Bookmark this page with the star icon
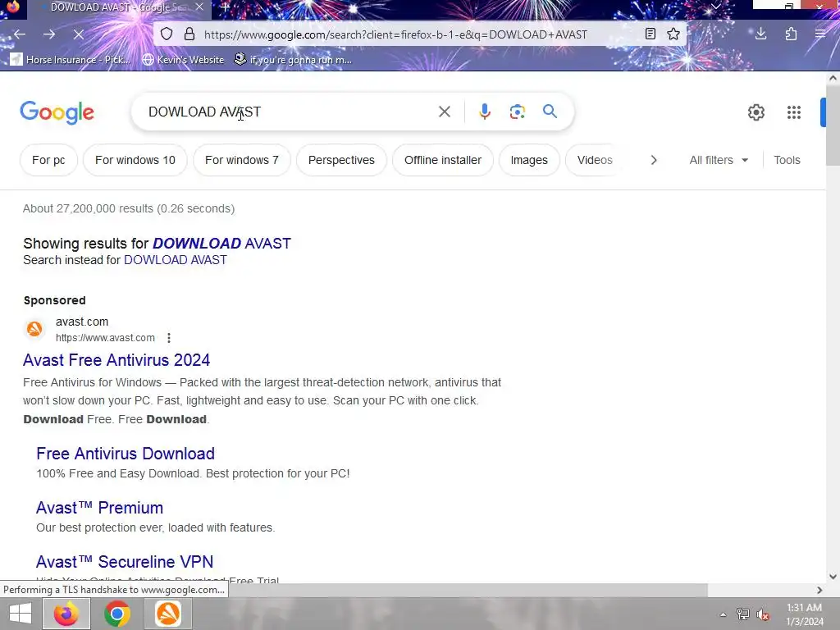 [x=673, y=34]
